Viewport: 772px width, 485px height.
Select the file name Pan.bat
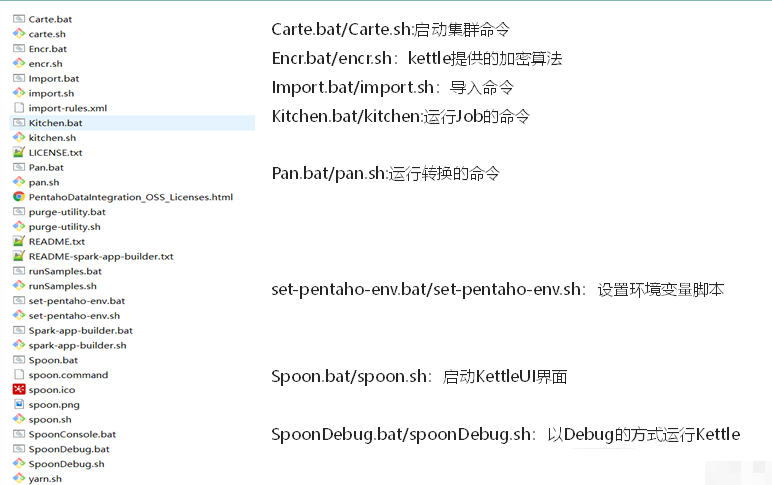[x=46, y=167]
